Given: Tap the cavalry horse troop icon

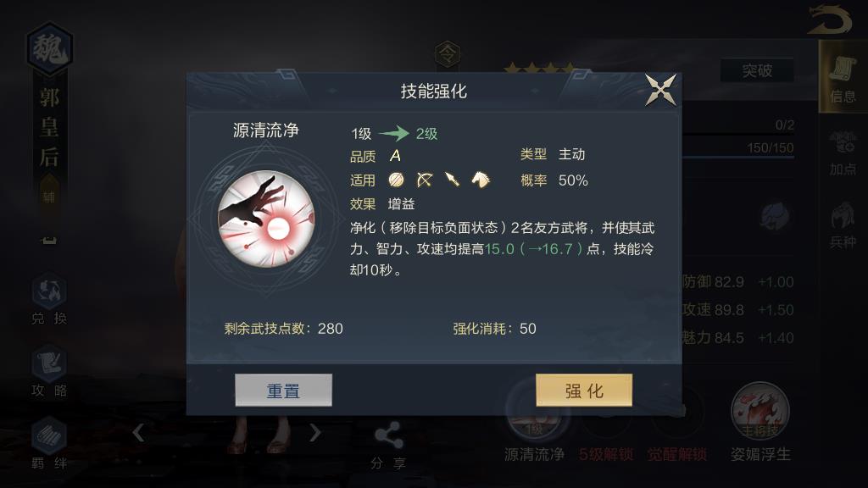Looking at the screenshot, I should click(481, 180).
